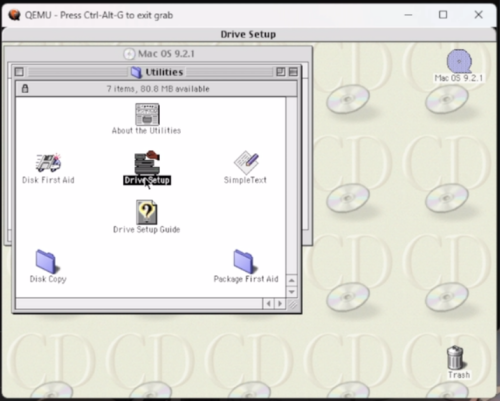Screen dimensions: 500x401
Task: Click the CD icon in Mac OS 9.2.1 title bar
Action: click(x=129, y=54)
